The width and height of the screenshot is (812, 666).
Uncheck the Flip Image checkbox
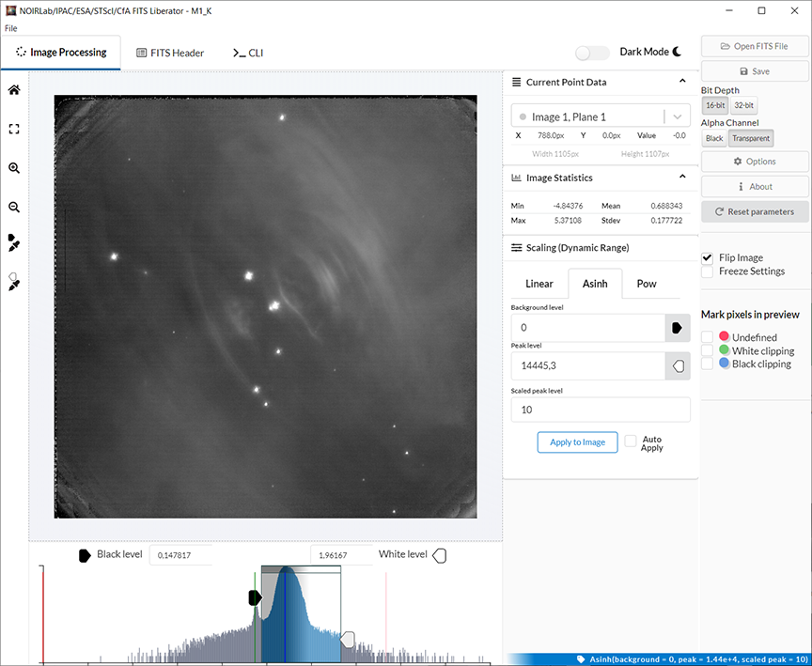pos(707,257)
